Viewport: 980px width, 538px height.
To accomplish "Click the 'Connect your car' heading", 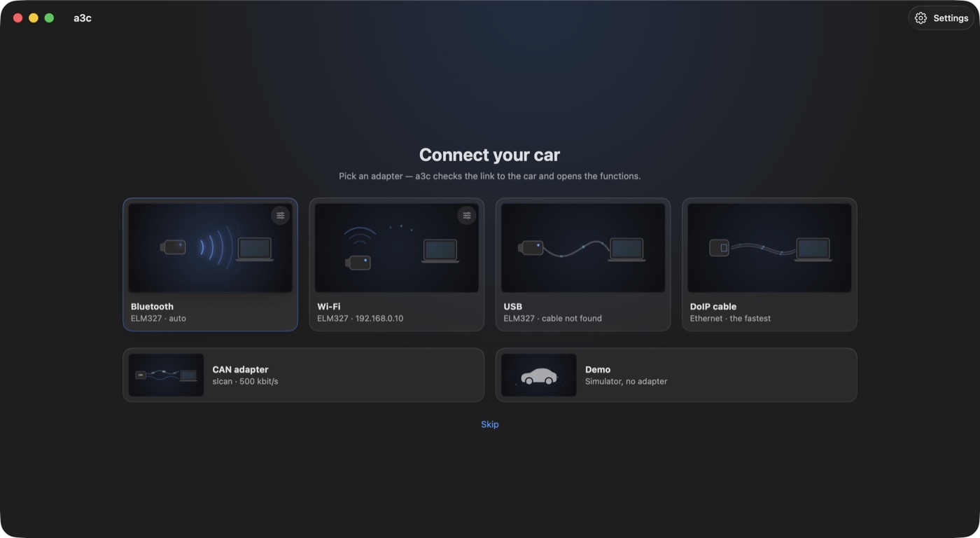I will pyautogui.click(x=489, y=155).
